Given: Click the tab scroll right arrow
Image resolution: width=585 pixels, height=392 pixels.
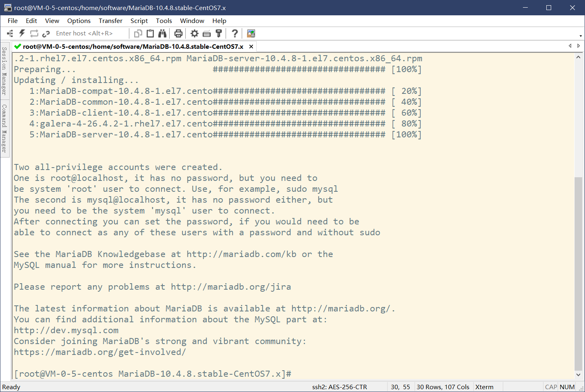Looking at the screenshot, I should tap(579, 46).
